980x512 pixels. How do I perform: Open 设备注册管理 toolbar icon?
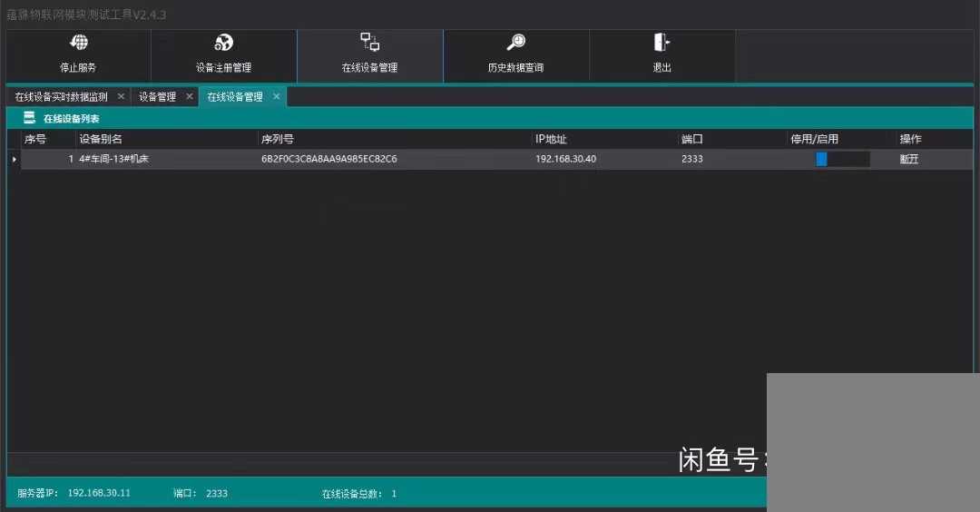click(223, 43)
